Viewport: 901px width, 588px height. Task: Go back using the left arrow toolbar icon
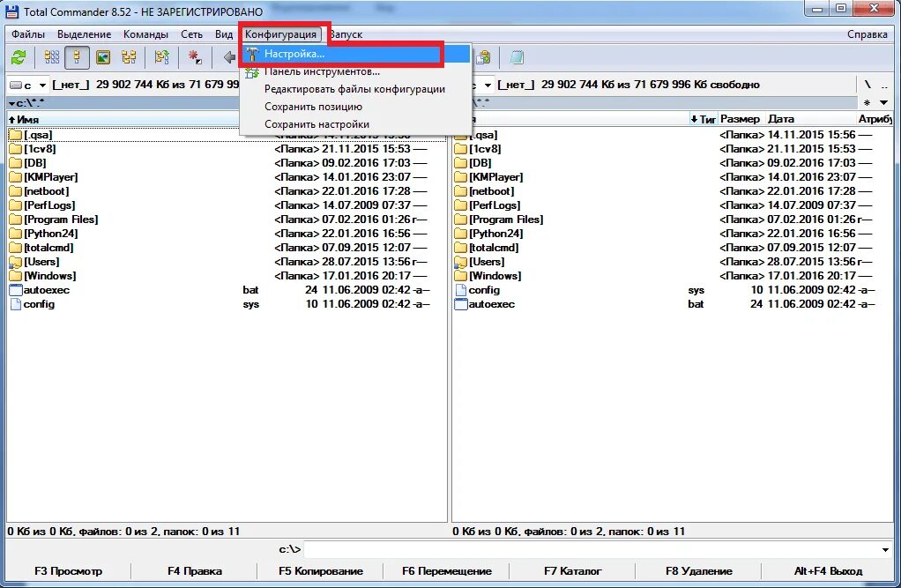pyautogui.click(x=229, y=57)
